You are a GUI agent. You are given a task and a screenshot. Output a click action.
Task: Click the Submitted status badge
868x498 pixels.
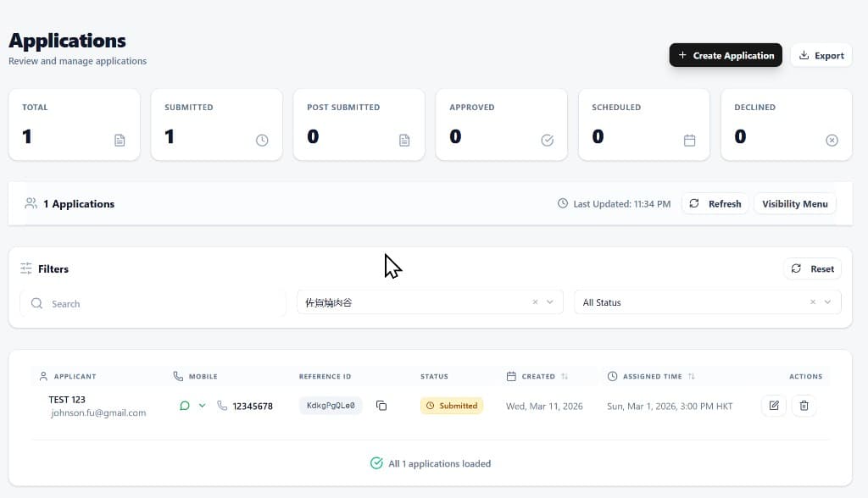[x=452, y=406]
